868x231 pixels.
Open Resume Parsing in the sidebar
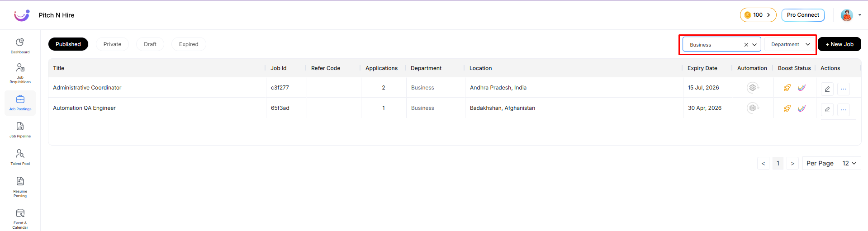pos(20,187)
